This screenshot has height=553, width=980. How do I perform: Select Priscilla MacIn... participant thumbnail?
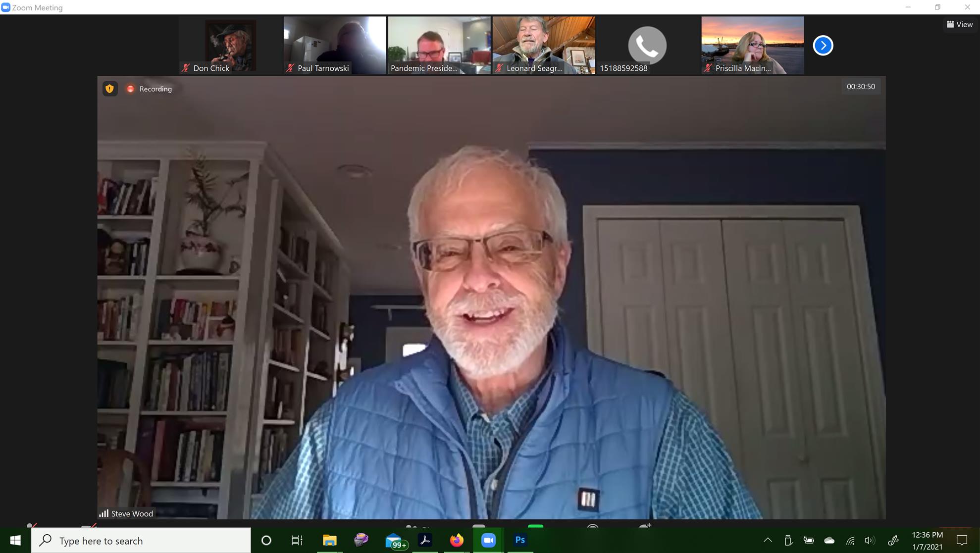752,45
